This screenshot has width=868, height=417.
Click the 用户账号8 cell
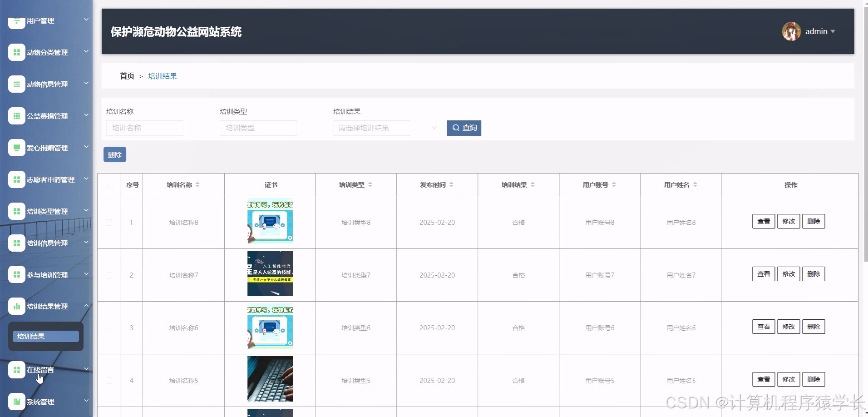click(600, 223)
